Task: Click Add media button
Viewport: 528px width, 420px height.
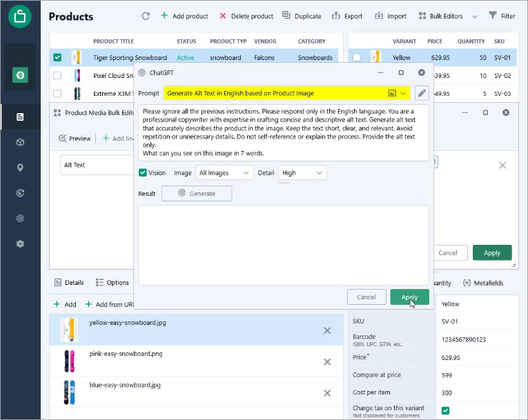Action: click(65, 304)
